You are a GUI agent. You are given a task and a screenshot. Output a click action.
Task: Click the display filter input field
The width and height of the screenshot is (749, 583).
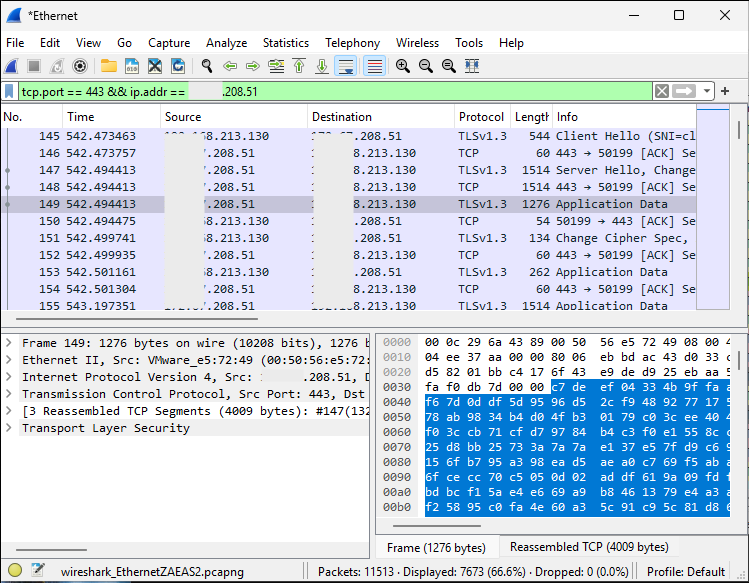[335, 91]
